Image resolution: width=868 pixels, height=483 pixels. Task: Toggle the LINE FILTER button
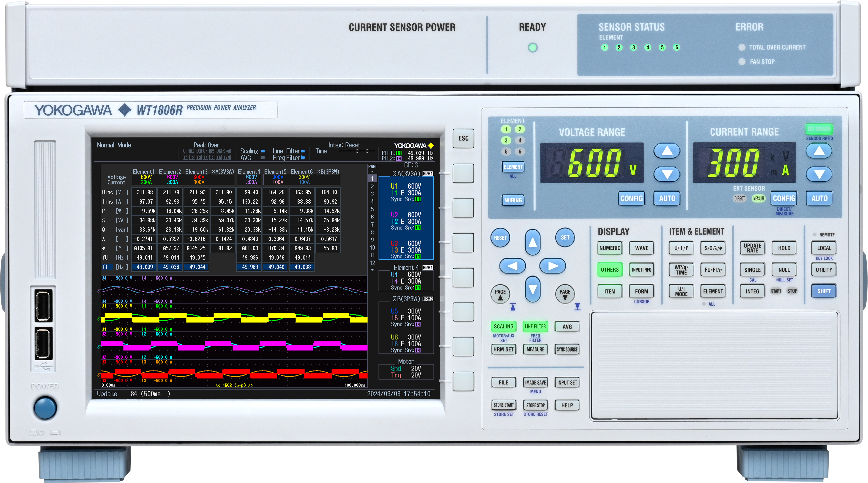(x=535, y=326)
